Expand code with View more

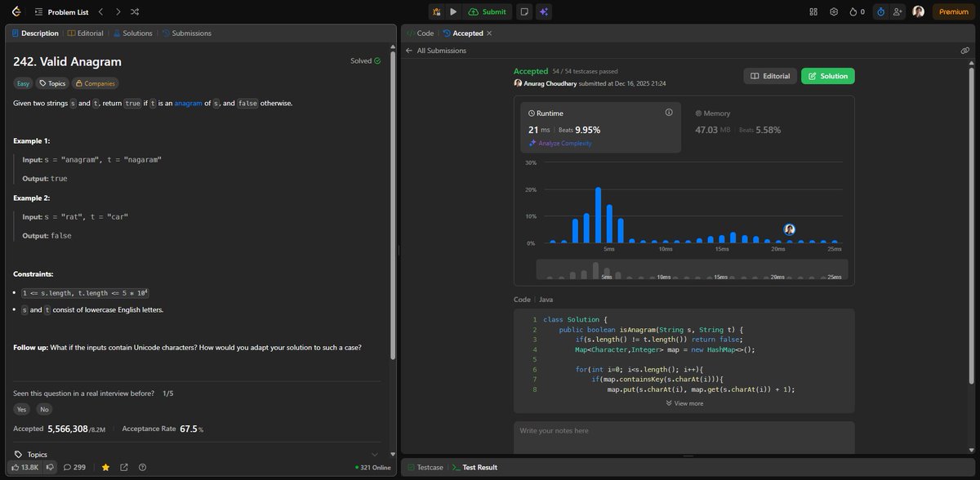684,403
